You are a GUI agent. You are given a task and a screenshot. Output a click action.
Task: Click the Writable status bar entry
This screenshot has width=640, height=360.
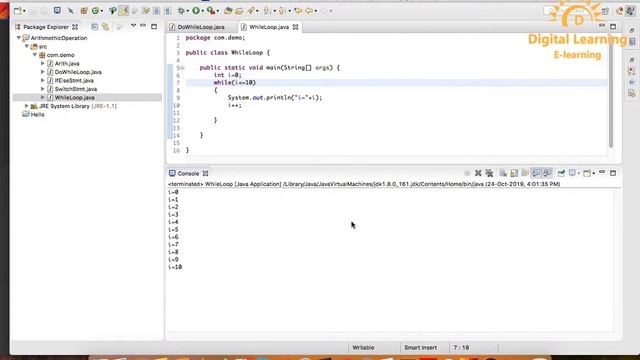tap(363, 348)
